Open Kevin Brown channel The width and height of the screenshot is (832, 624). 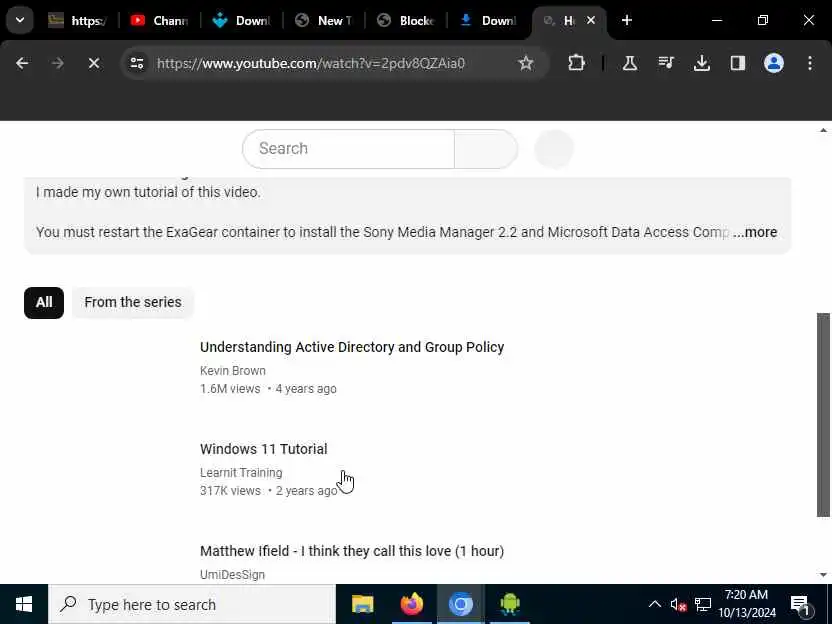(x=233, y=371)
